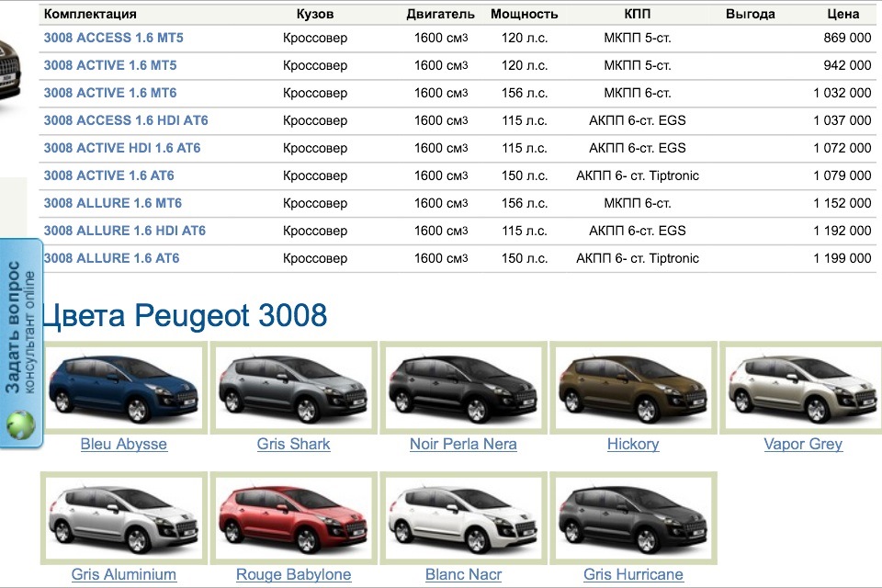Click 'АКПП 6-ст. EGS' in the ALLURE 1.6 HDI AT6 row
Screen dimensions: 882x588
pos(638,231)
